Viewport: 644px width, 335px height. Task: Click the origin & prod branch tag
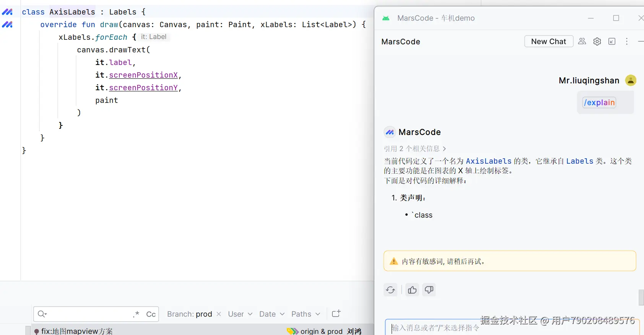pyautogui.click(x=321, y=331)
